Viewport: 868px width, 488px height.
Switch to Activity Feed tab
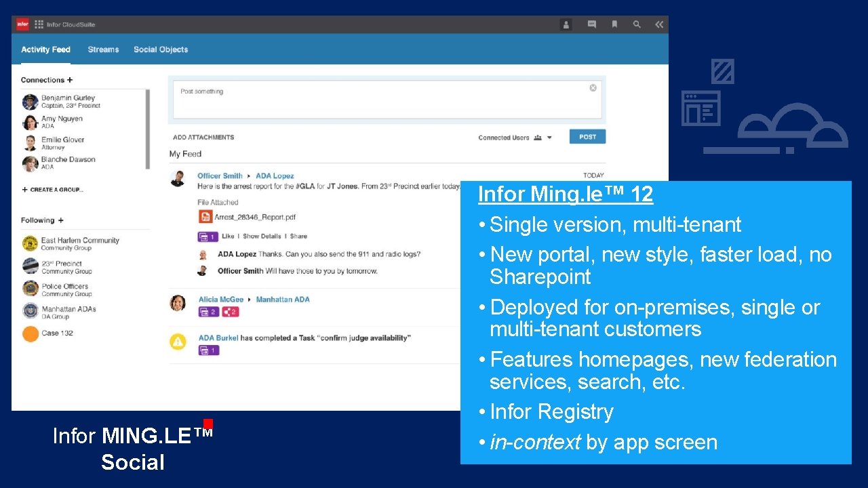45,49
